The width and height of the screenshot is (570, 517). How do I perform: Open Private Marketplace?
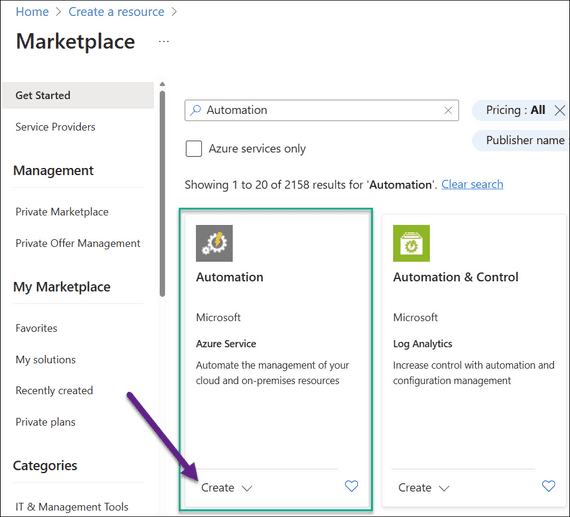[x=62, y=212]
